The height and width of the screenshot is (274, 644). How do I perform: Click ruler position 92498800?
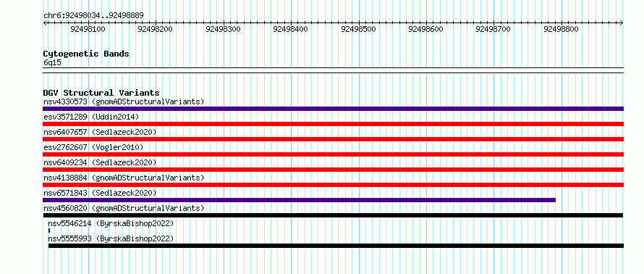click(561, 29)
